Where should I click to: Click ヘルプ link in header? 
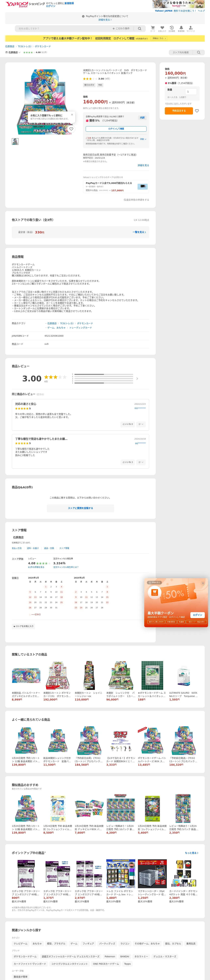(201, 11)
